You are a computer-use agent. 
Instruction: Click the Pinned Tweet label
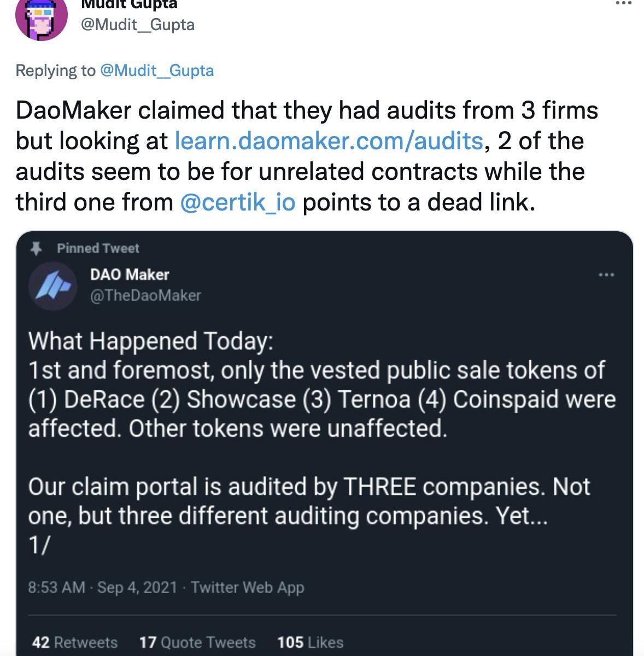point(98,249)
